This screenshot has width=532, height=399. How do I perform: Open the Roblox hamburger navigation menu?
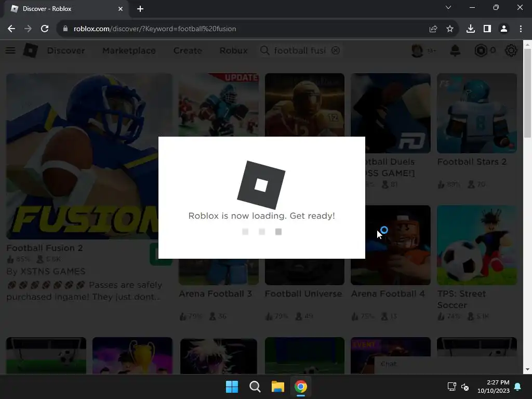10,50
